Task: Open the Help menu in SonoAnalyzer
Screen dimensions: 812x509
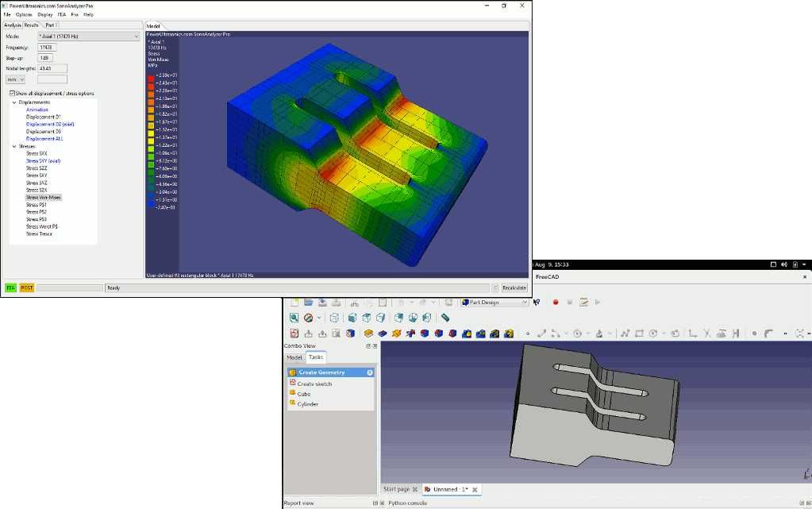Action: pyautogui.click(x=89, y=14)
